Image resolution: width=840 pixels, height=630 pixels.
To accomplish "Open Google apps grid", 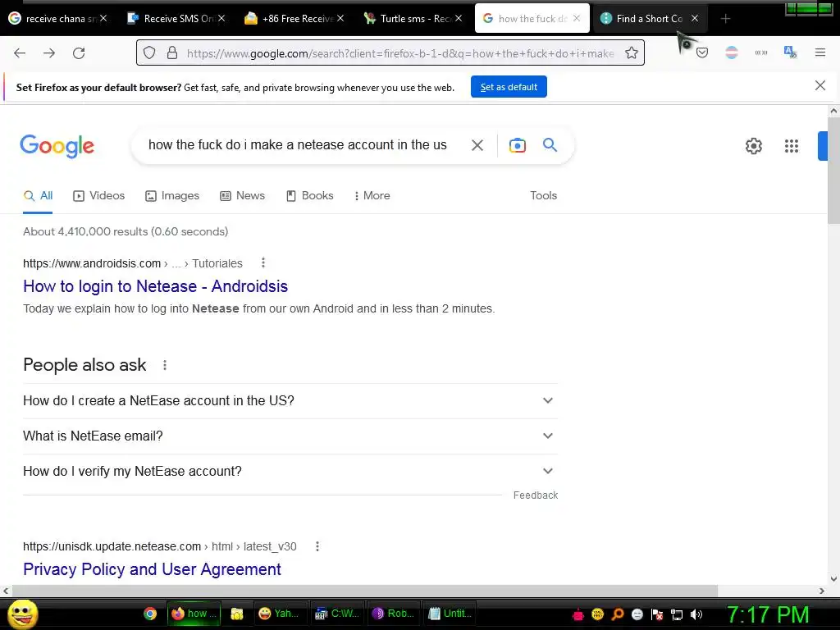I will point(792,146).
